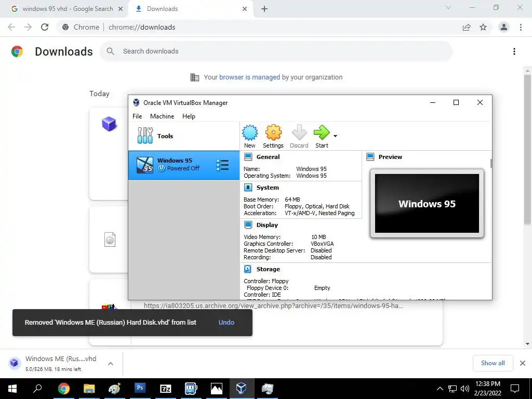This screenshot has height=399, width=532.
Task: Click Chrome's back arrow
Action: point(11,27)
